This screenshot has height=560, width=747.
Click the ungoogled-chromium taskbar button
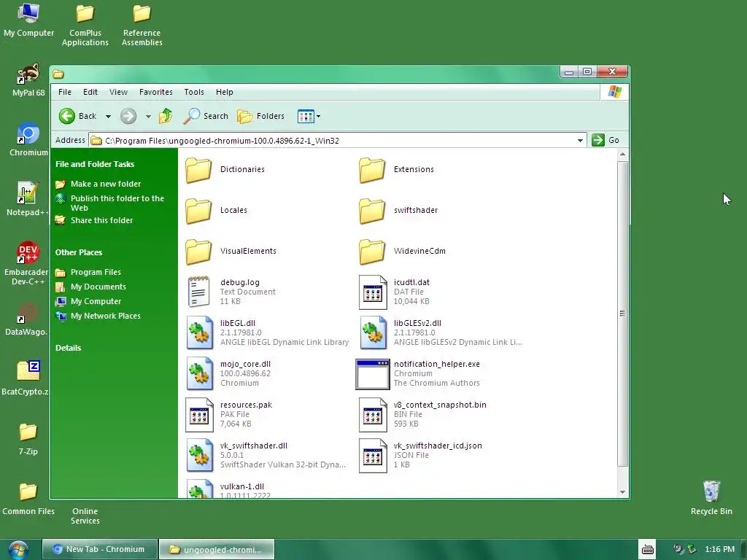216,550
